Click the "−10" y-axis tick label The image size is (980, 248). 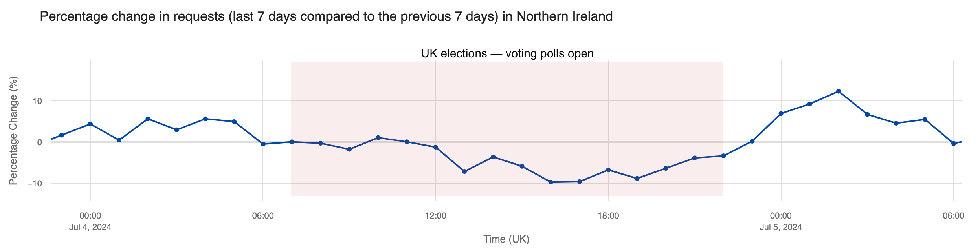click(35, 183)
